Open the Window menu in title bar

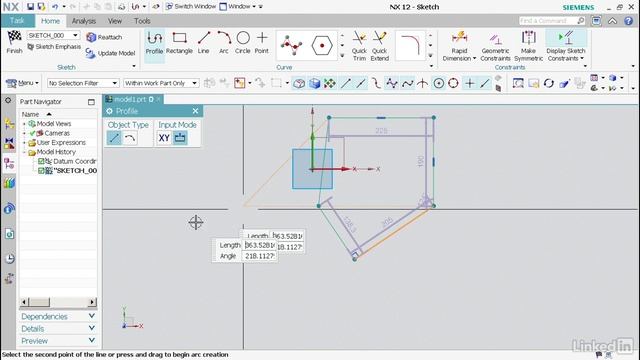(239, 7)
